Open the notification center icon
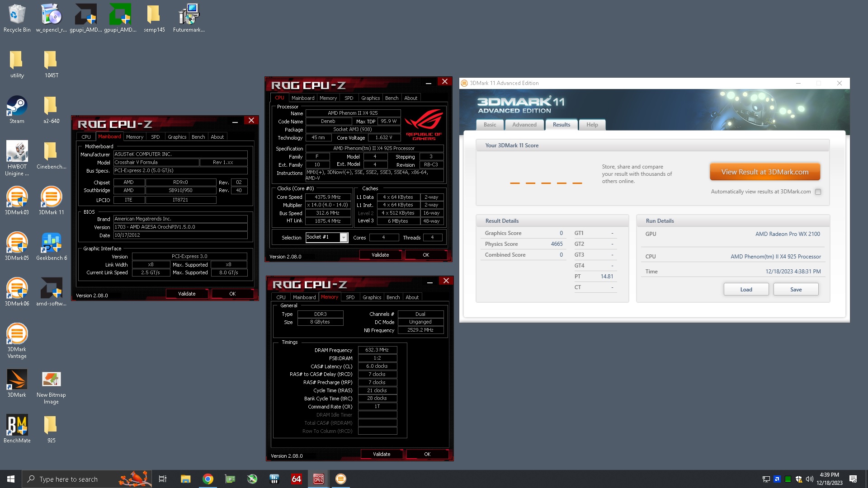This screenshot has width=868, height=488. (853, 479)
